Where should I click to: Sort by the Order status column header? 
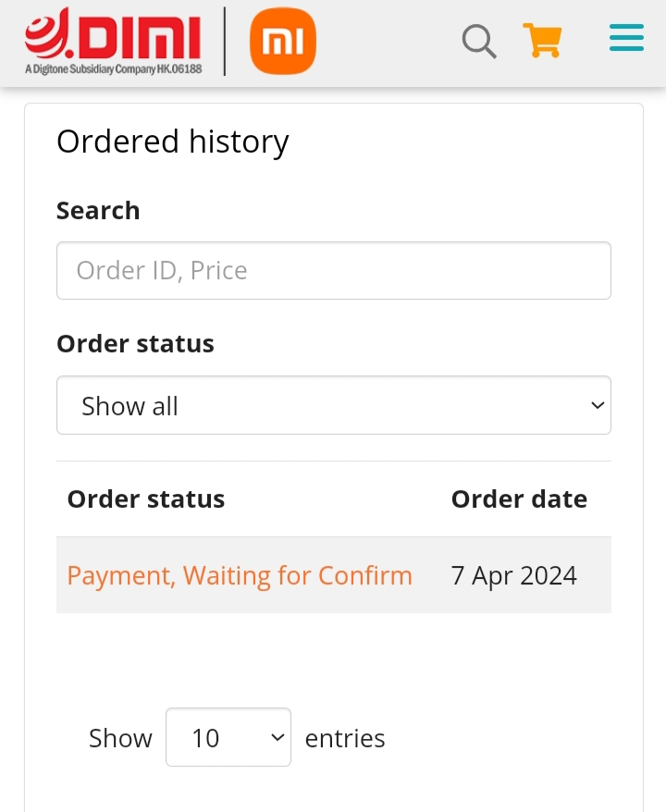pyautogui.click(x=146, y=498)
